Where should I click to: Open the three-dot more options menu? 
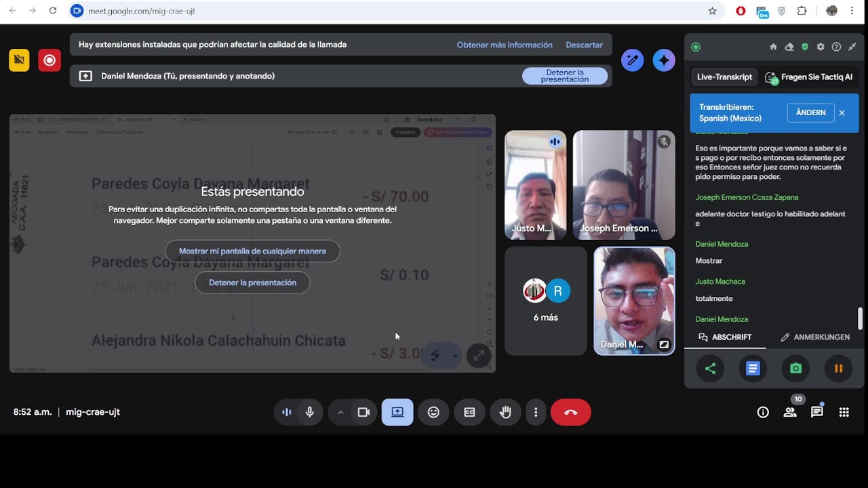(x=536, y=412)
